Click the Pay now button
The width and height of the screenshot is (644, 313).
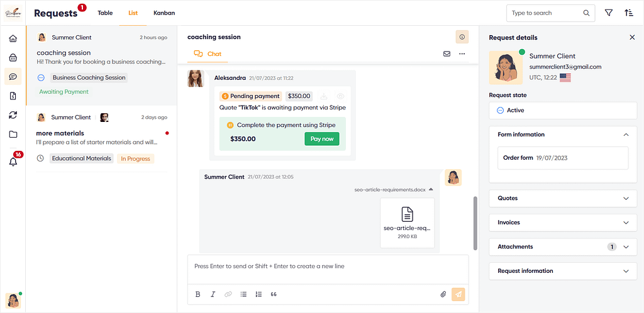tap(322, 139)
